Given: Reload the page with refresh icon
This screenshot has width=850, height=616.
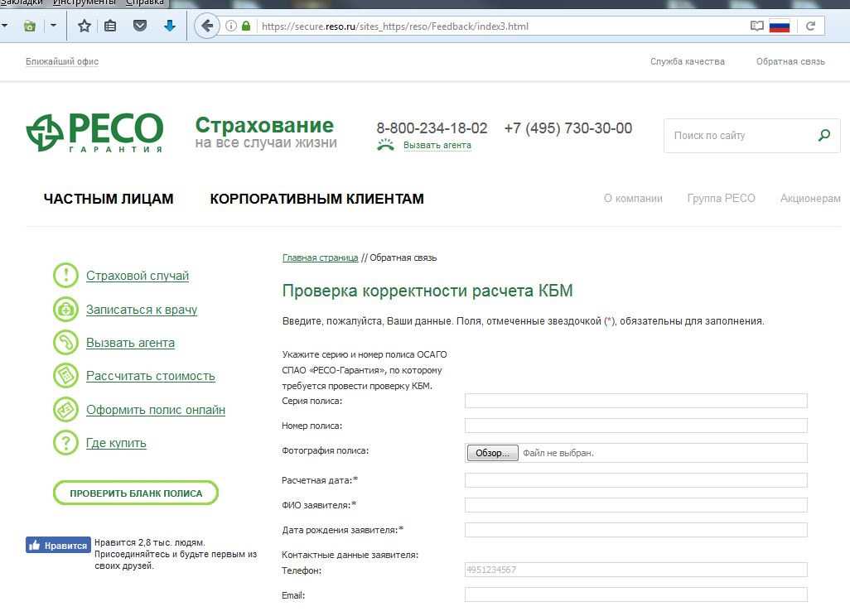Looking at the screenshot, I should (810, 26).
